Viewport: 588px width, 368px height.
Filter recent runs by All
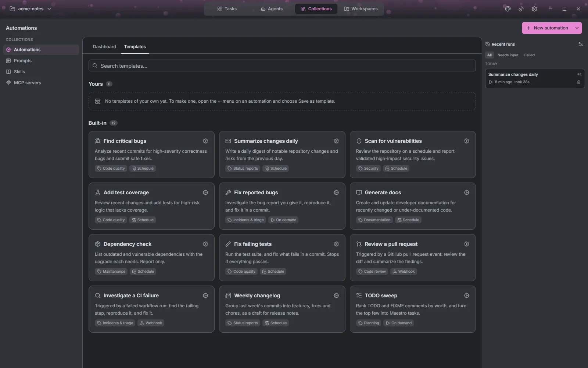489,55
